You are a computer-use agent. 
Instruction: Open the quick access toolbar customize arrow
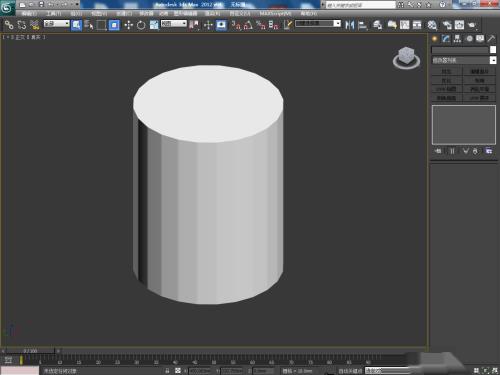click(77, 5)
